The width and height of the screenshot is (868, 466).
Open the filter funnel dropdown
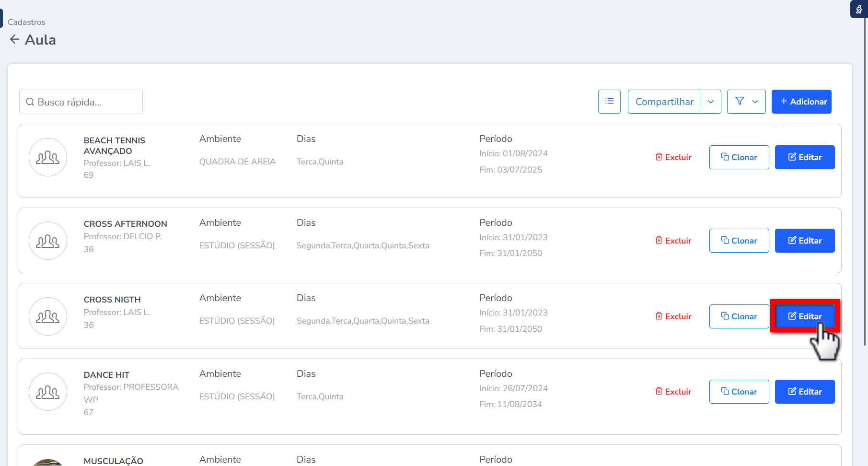pyautogui.click(x=746, y=102)
